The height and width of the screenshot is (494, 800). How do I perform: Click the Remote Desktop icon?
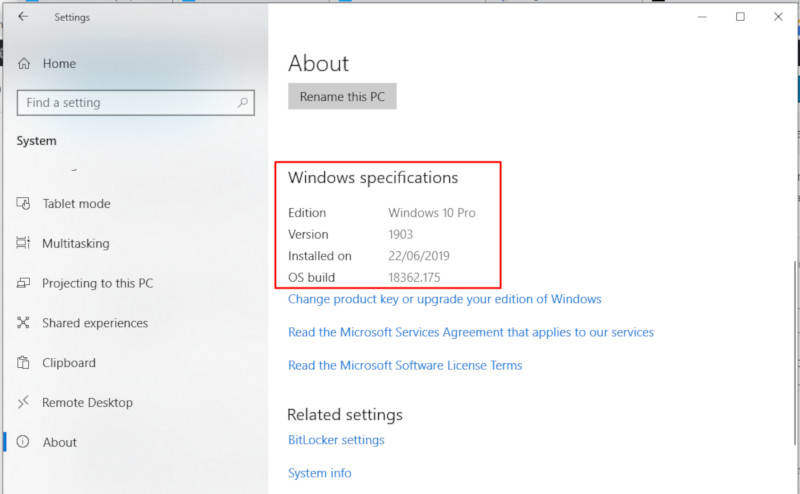23,402
